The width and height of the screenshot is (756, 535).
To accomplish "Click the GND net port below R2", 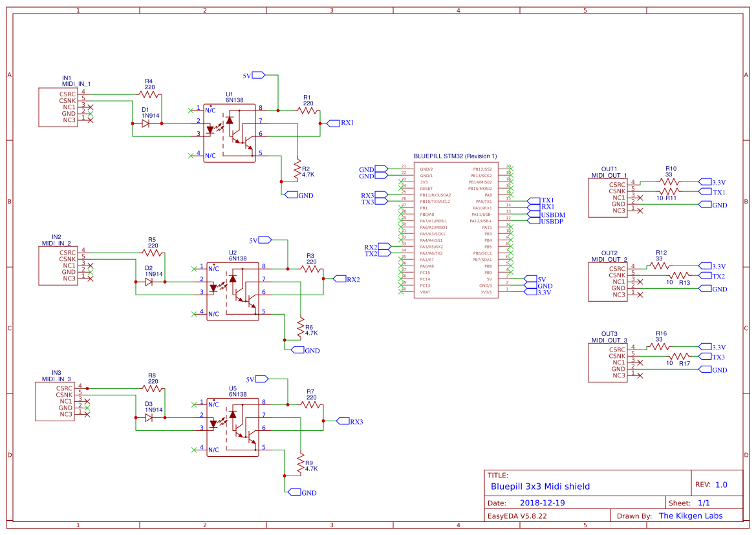I will (x=291, y=195).
